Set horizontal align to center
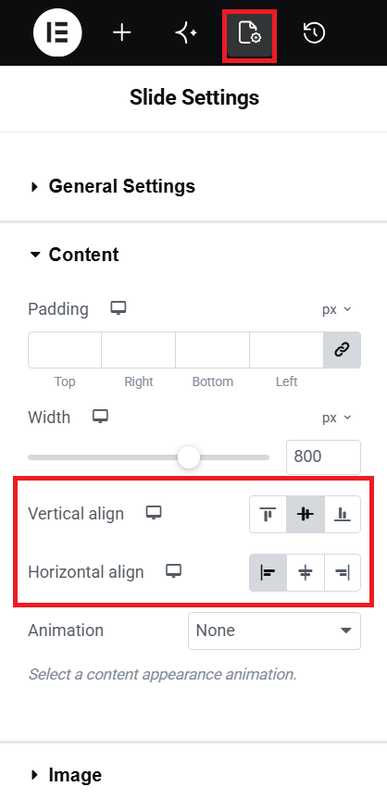387x800 pixels. click(x=305, y=573)
